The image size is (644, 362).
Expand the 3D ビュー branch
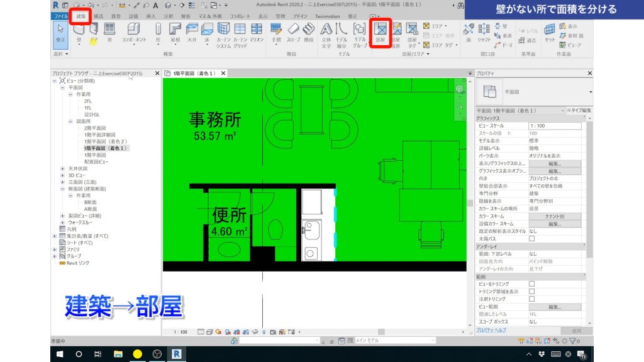(62, 176)
